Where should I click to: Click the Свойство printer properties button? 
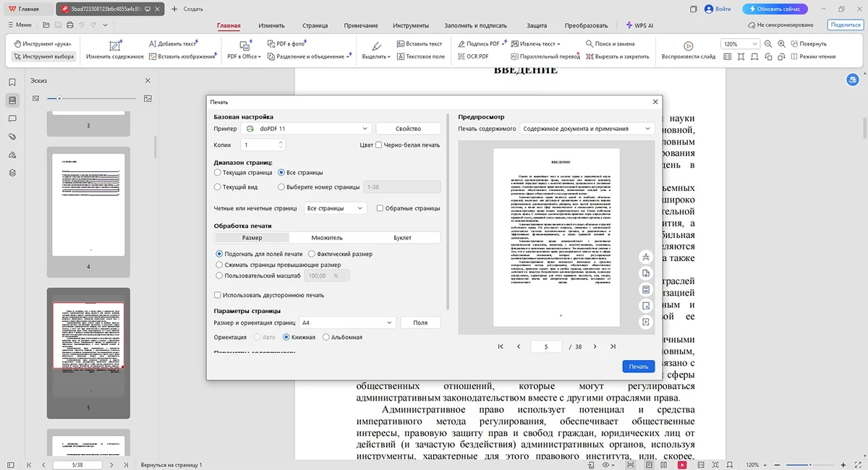click(408, 129)
